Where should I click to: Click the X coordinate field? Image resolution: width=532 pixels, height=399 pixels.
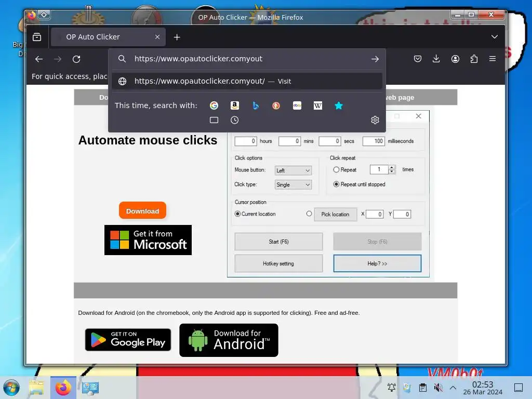click(375, 214)
